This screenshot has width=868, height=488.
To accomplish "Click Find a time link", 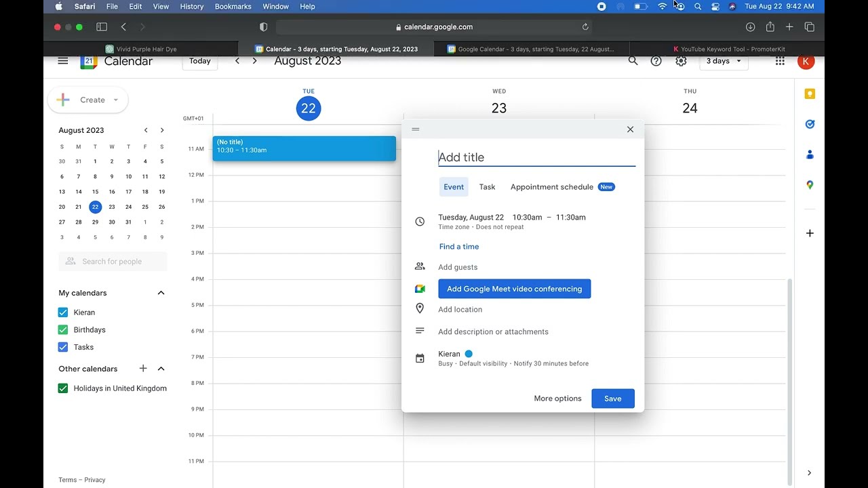I will coord(459,247).
